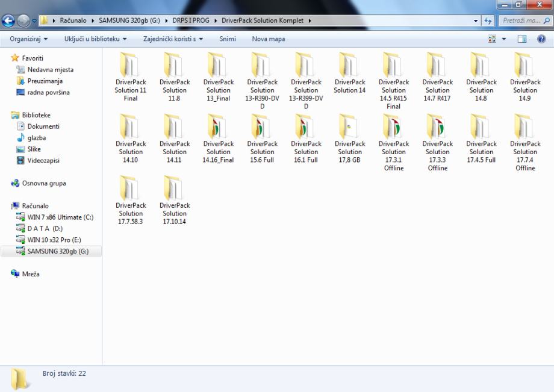This screenshot has height=392, width=554.
Task: Open Uključi u biblioteku menu
Action: click(x=95, y=39)
